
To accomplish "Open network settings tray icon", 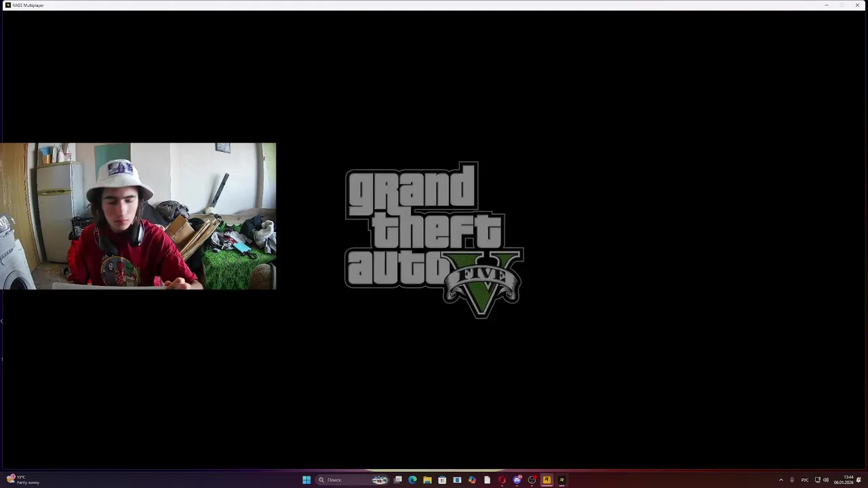I will click(x=818, y=480).
